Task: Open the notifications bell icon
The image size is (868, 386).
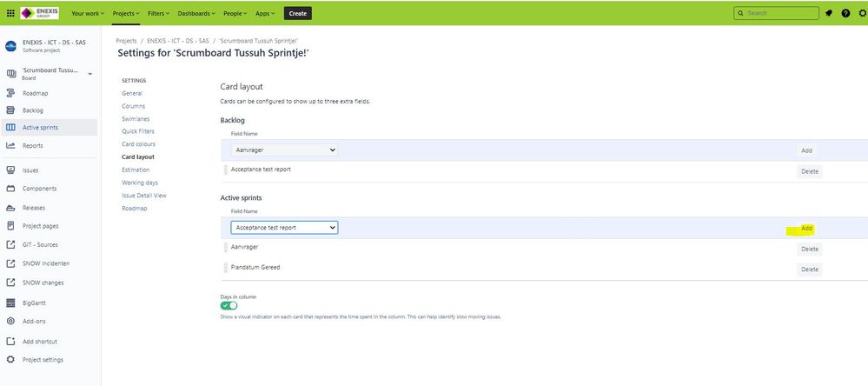Action: tap(829, 13)
